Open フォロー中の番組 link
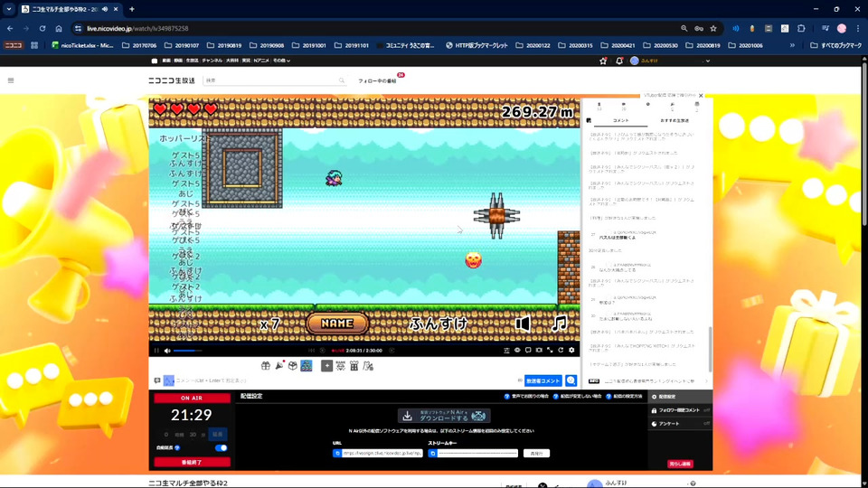 click(x=377, y=80)
